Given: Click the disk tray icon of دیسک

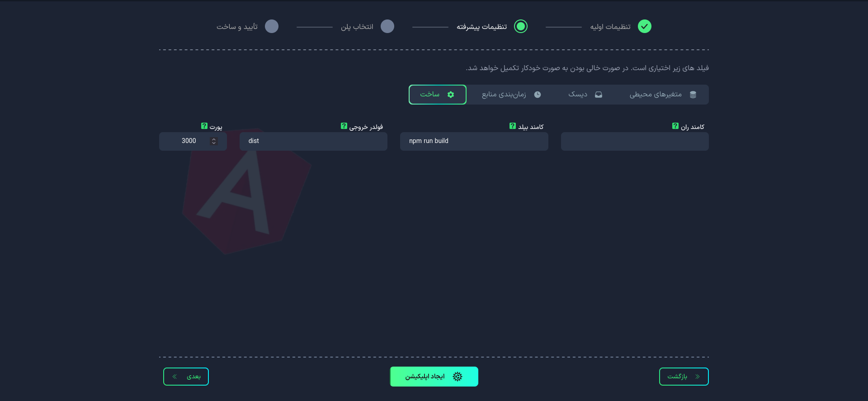Looking at the screenshot, I should tap(599, 95).
